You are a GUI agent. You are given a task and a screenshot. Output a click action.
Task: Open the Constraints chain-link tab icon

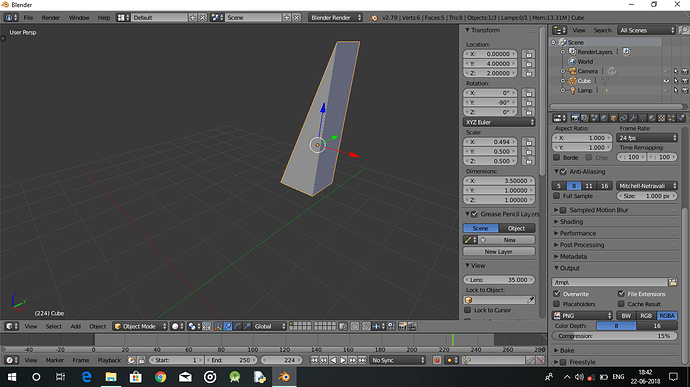click(x=624, y=118)
